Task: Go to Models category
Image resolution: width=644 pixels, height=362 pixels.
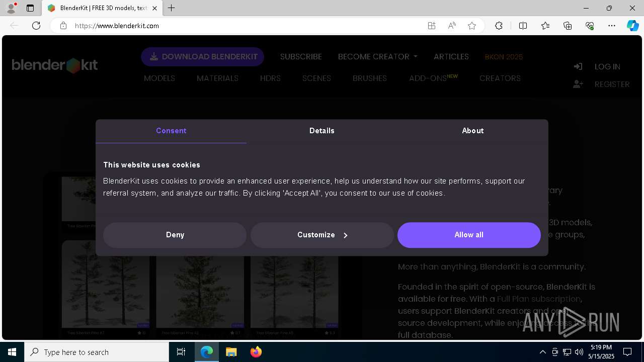Action: click(x=159, y=78)
